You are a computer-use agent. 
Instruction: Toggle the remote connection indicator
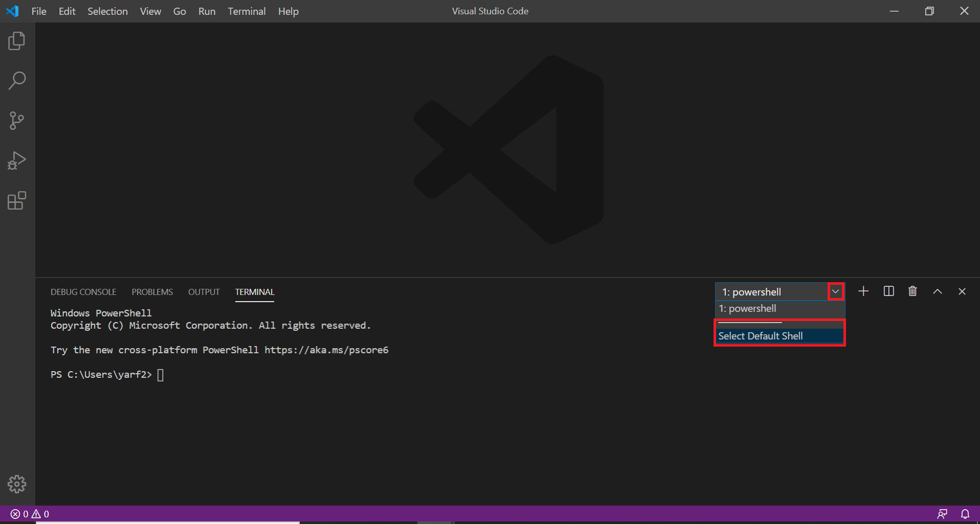click(x=943, y=514)
